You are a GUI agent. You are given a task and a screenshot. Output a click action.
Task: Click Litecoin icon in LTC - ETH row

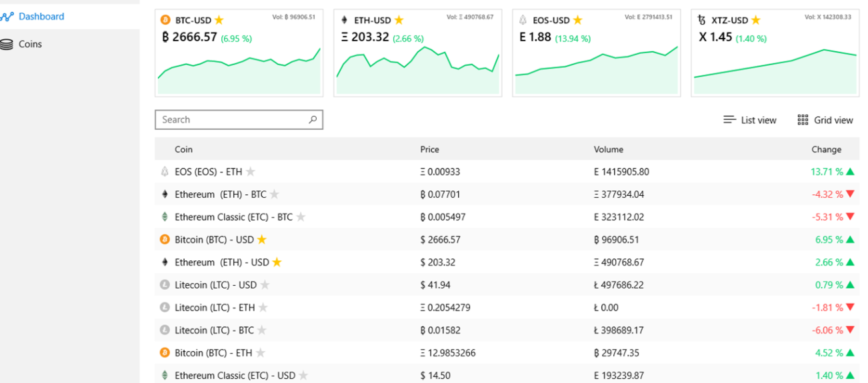pyautogui.click(x=165, y=308)
